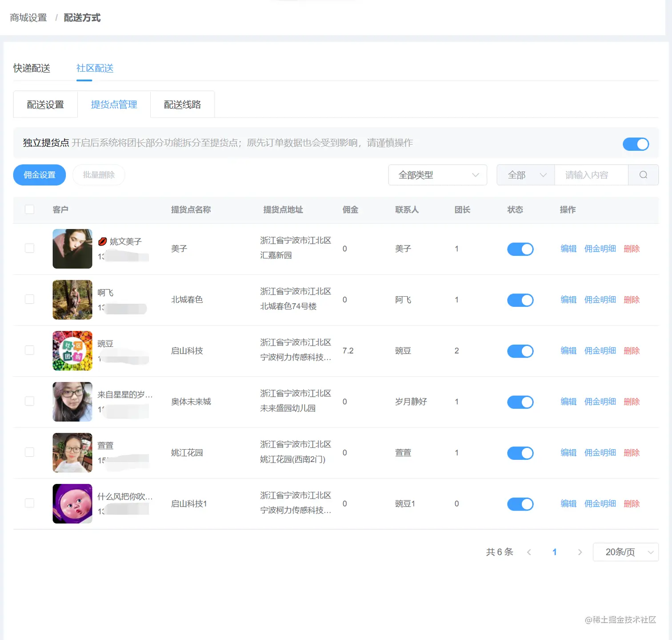Toggle status switch for 姚江花园
Image resolution: width=672 pixels, height=640 pixels.
520,453
